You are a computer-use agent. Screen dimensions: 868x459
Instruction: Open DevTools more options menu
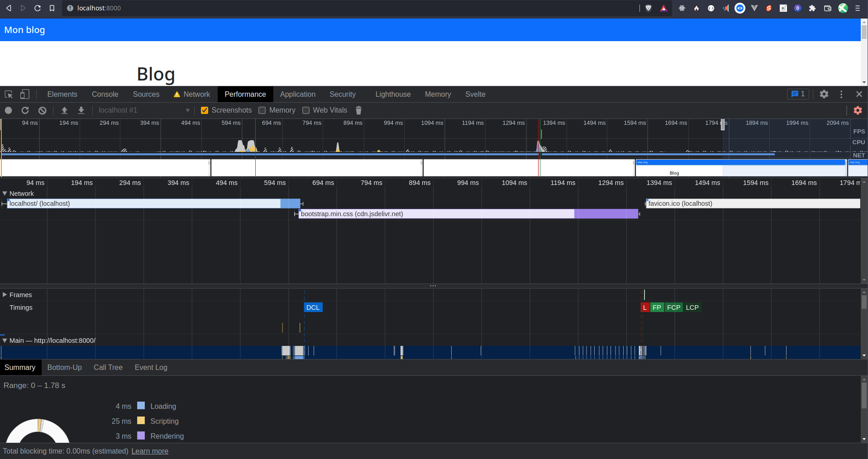pos(841,94)
